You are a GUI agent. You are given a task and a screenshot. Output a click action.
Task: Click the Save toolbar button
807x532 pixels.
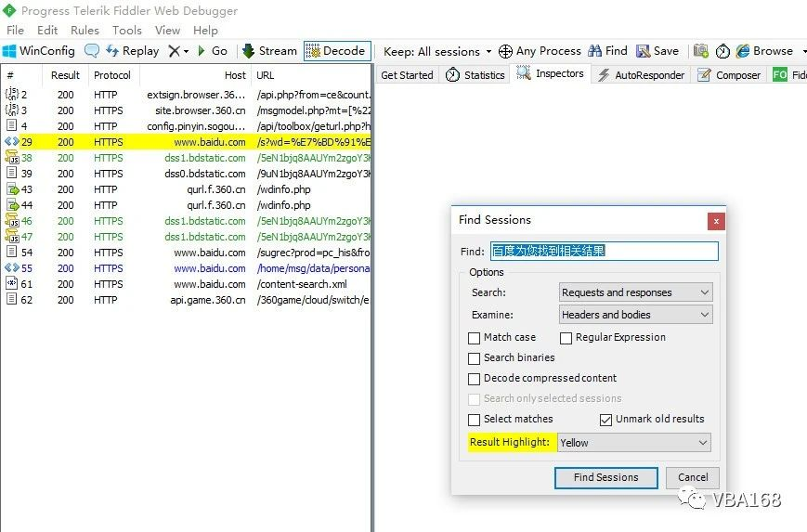(657, 51)
